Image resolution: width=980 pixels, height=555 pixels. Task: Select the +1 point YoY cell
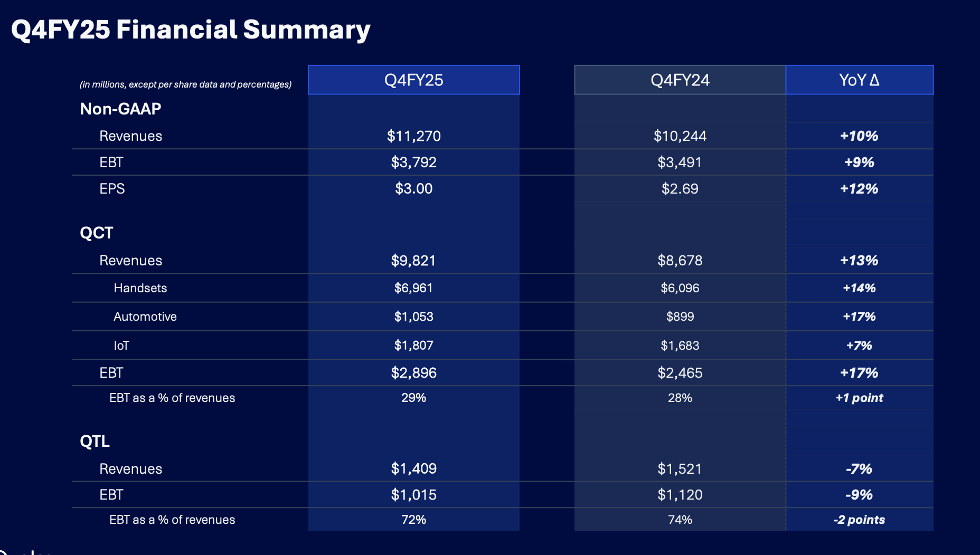click(859, 398)
